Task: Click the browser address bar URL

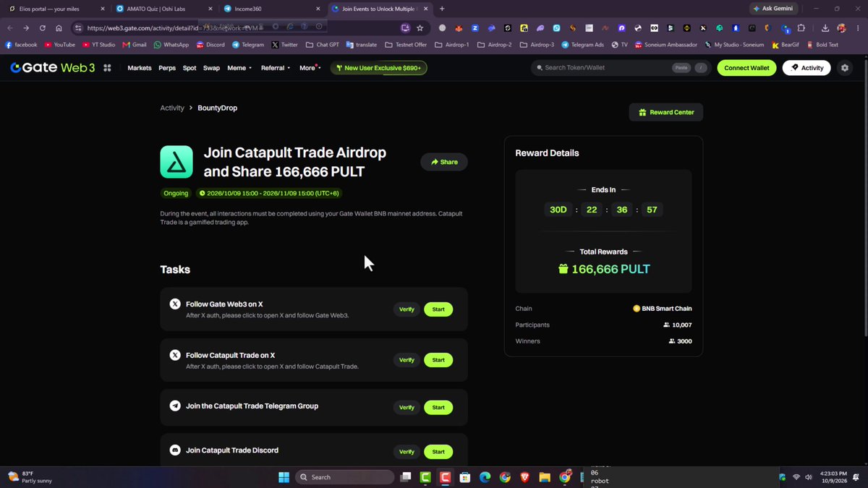Action: tap(172, 28)
